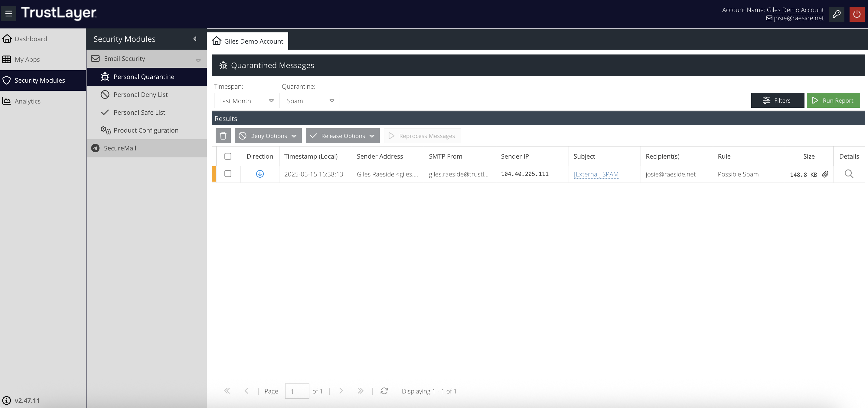Click the red power logout button
868x408 pixels.
click(x=857, y=14)
